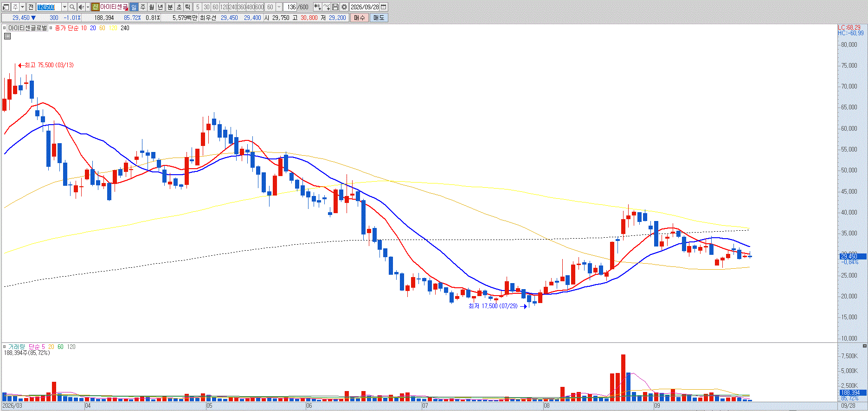Click the speaker sound icon
Viewport: 868px width, 411px height.
tap(81, 7)
